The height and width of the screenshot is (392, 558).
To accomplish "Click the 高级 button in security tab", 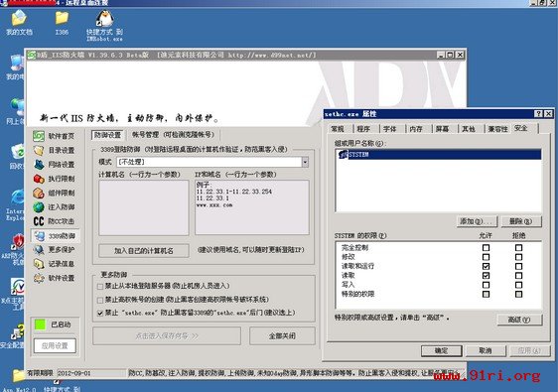I will click(519, 320).
